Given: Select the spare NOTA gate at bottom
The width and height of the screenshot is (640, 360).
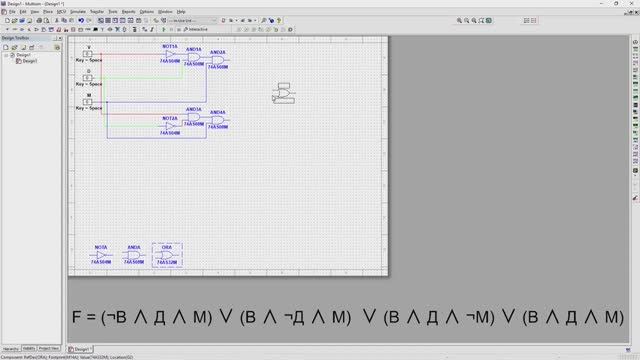Looking at the screenshot, I should (101, 255).
